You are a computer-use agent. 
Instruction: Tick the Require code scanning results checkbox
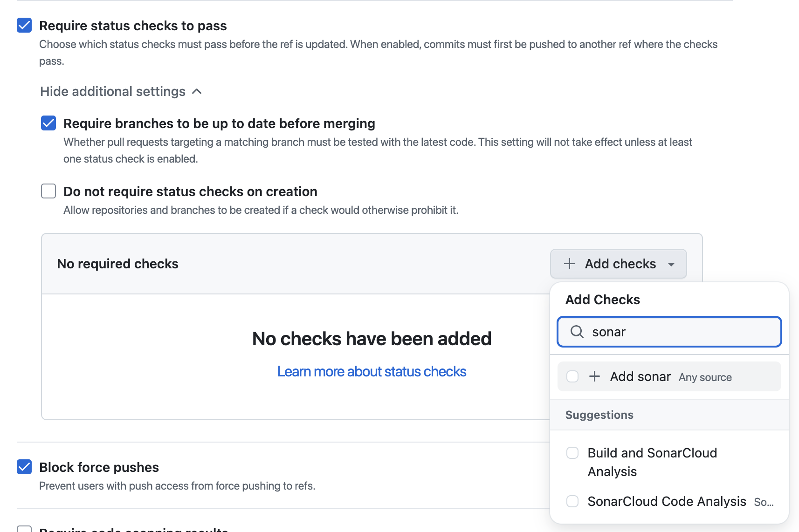tap(24, 529)
